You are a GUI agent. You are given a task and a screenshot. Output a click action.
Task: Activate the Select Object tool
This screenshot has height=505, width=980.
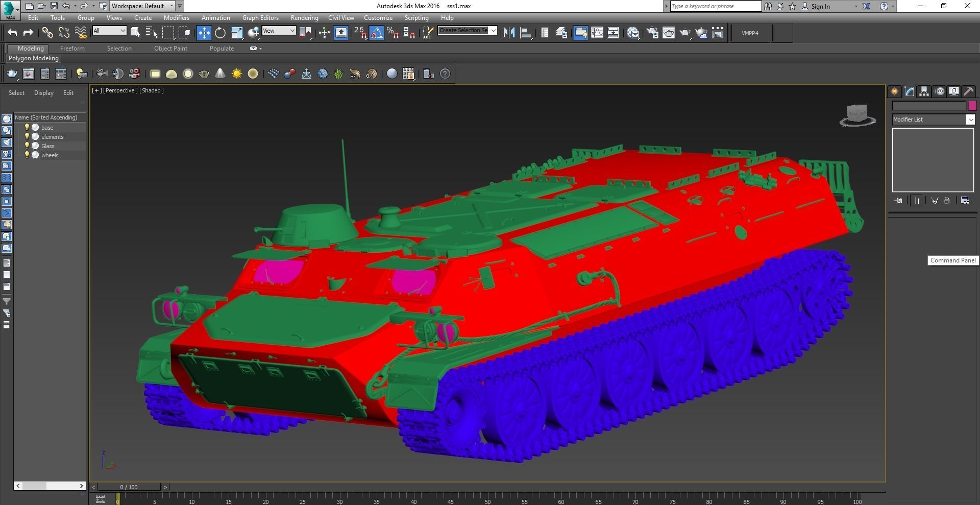point(135,33)
